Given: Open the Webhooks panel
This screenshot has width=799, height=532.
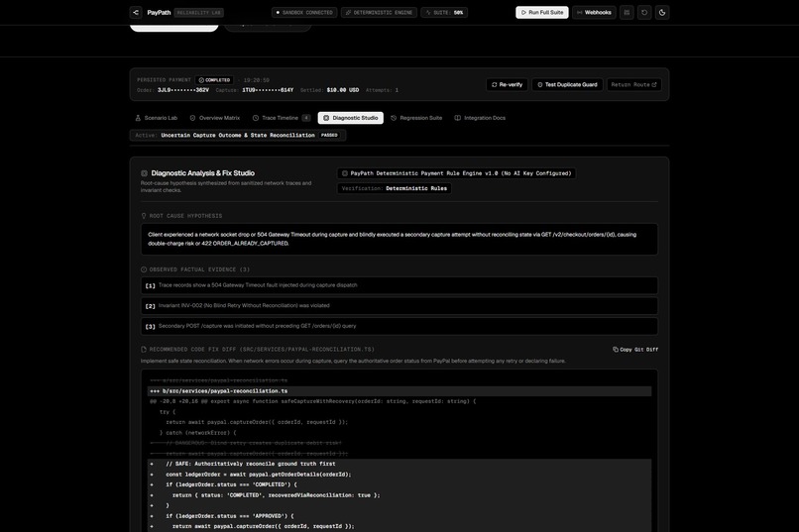Looking at the screenshot, I should [594, 12].
